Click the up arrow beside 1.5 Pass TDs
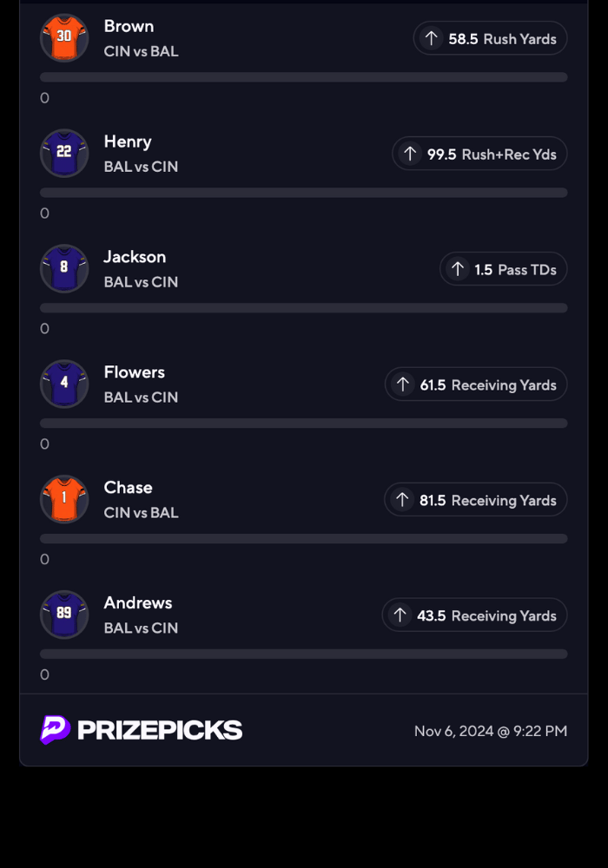608x868 pixels. pyautogui.click(x=457, y=269)
